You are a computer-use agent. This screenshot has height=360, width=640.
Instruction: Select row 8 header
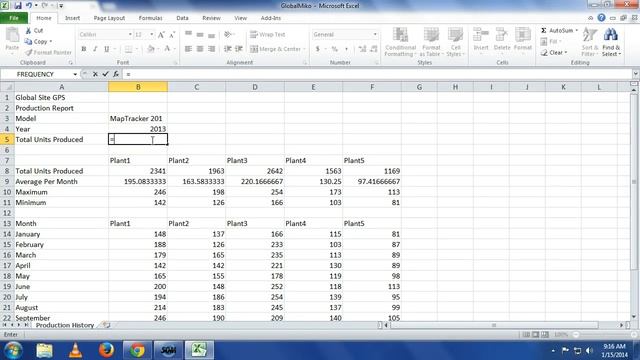point(7,171)
